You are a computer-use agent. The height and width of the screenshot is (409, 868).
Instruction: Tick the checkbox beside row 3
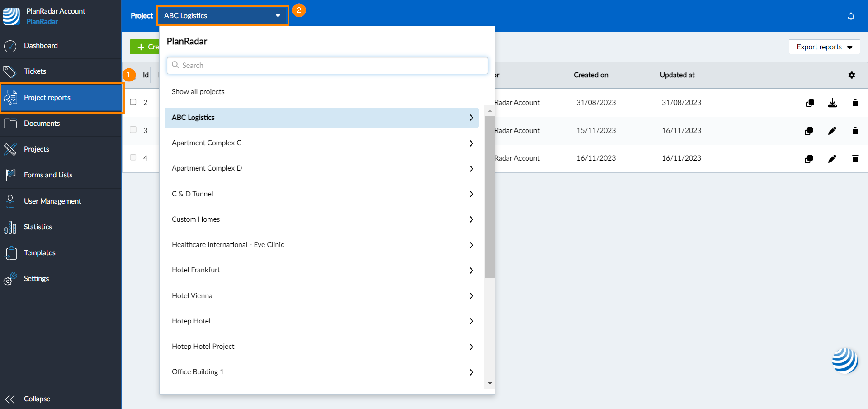click(133, 129)
